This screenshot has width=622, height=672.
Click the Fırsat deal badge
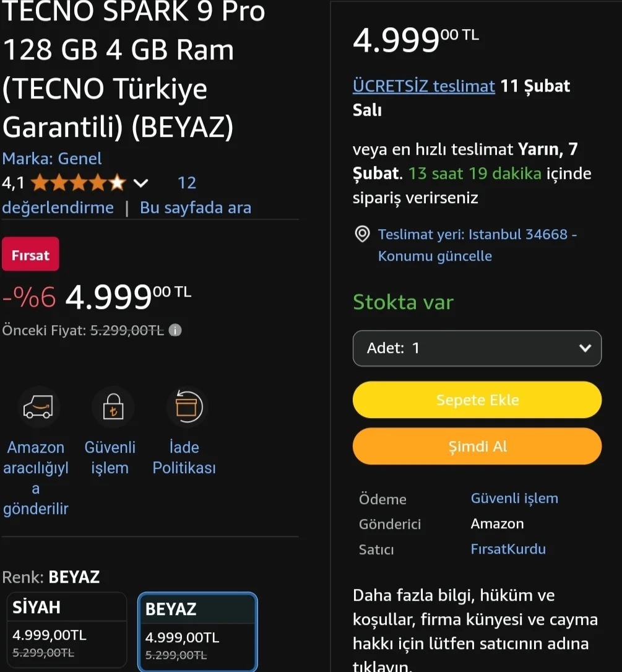coord(30,254)
